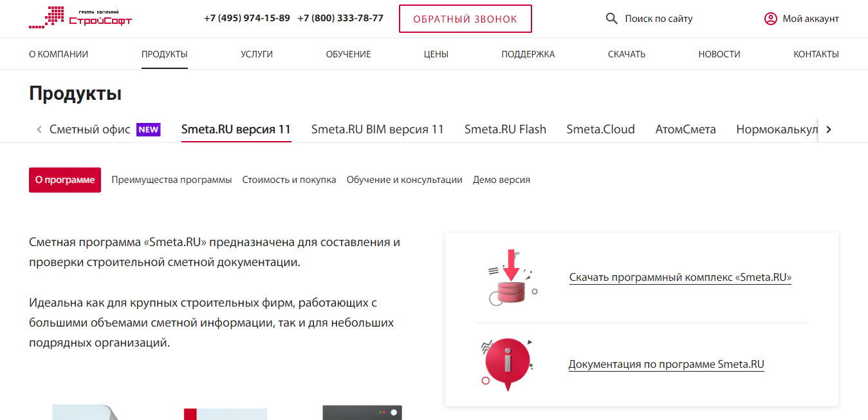Image resolution: width=868 pixels, height=420 pixels.
Task: Click the СтройСофт logo
Action: pos(80,17)
